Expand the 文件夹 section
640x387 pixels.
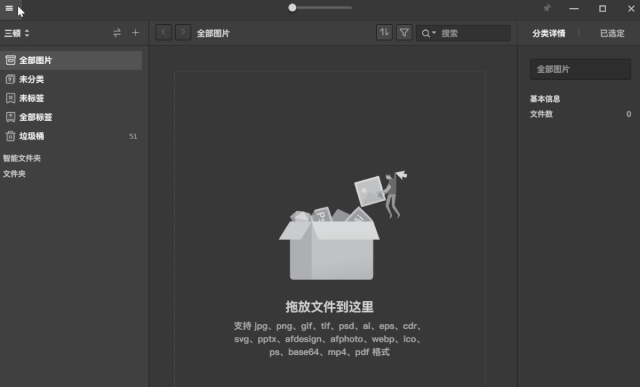(x=14, y=173)
